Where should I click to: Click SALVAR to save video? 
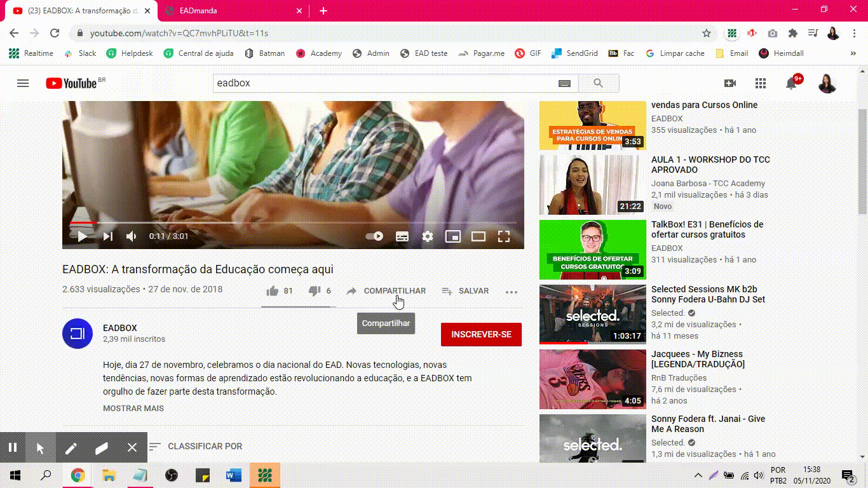(x=465, y=291)
